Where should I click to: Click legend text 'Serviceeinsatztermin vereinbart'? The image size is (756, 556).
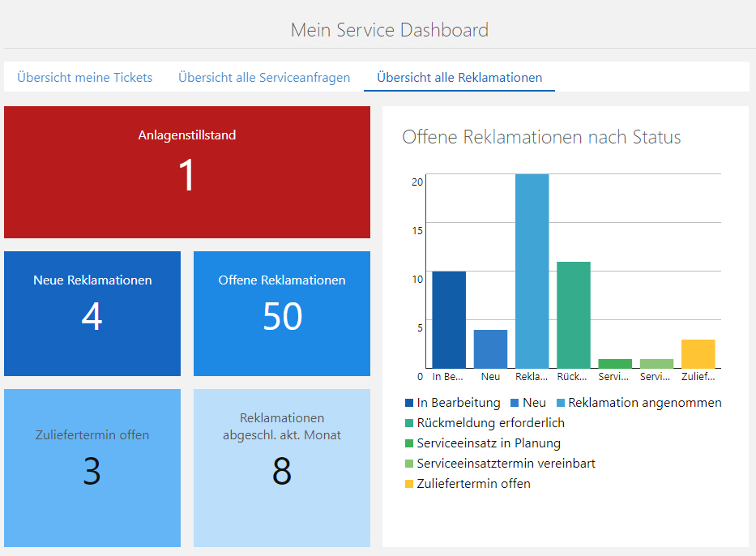click(506, 464)
